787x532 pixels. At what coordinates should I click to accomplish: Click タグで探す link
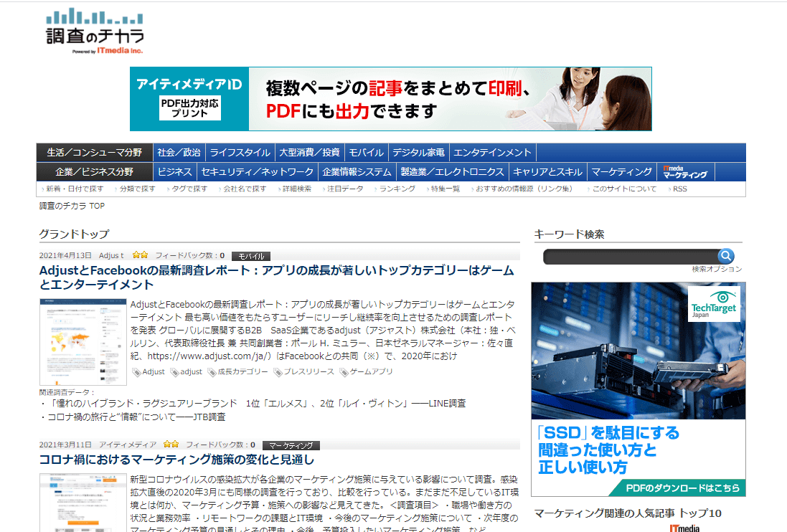[x=189, y=189]
